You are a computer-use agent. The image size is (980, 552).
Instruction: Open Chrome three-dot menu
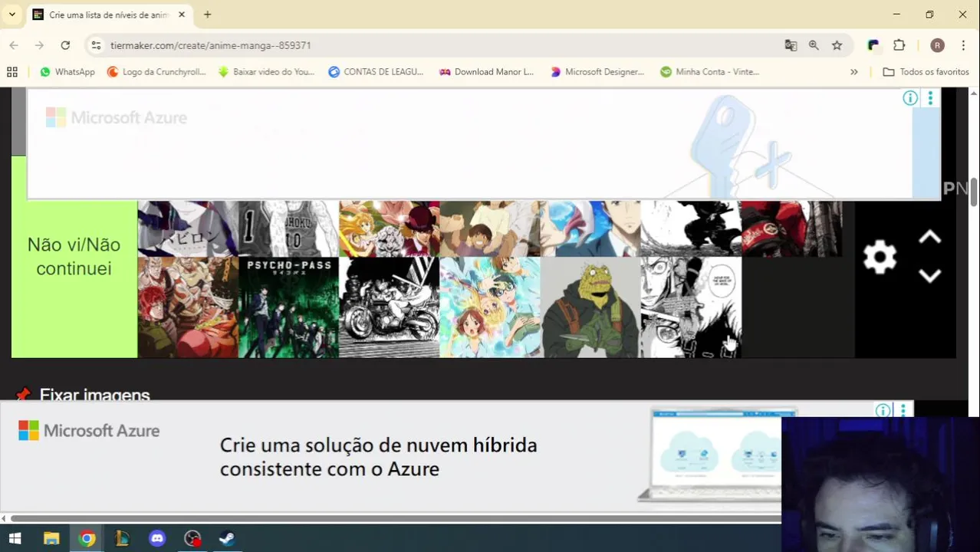(963, 45)
